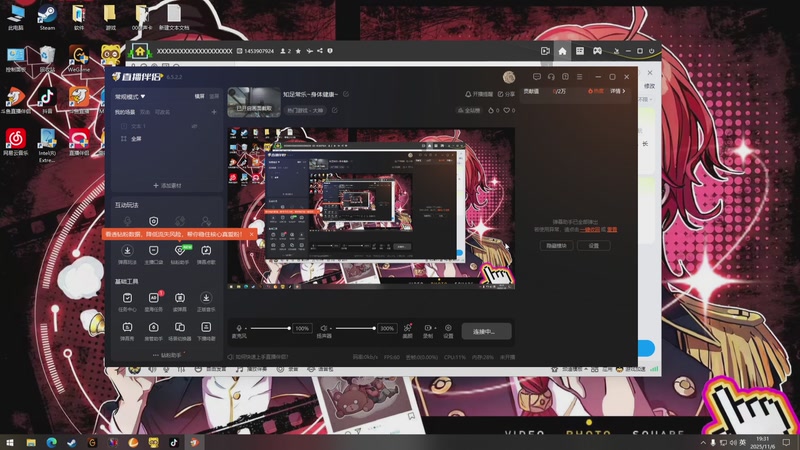Click the plus icon to add a scene
Image resolution: width=800 pixels, height=450 pixels.
[214, 112]
